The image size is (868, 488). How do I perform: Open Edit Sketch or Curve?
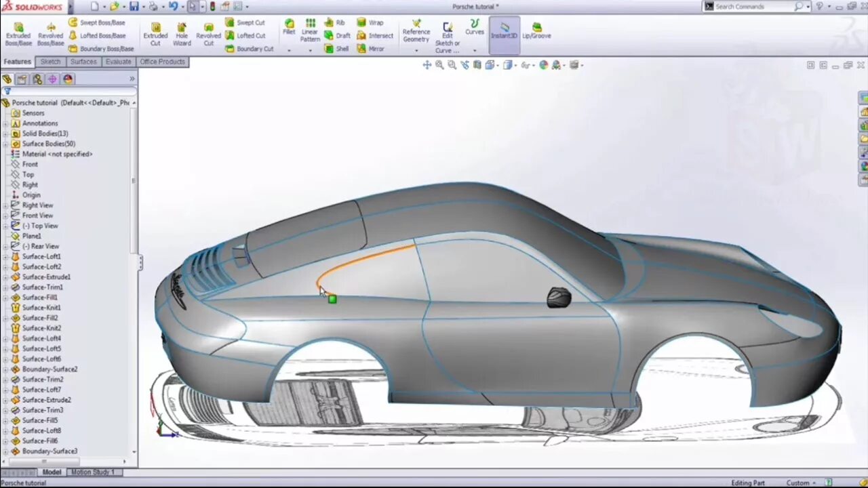447,37
